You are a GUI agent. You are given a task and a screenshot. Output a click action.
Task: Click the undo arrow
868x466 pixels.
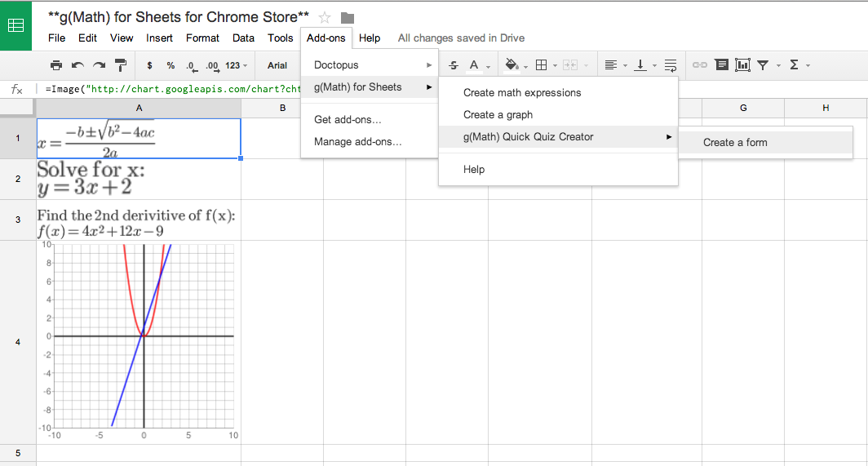(77, 65)
